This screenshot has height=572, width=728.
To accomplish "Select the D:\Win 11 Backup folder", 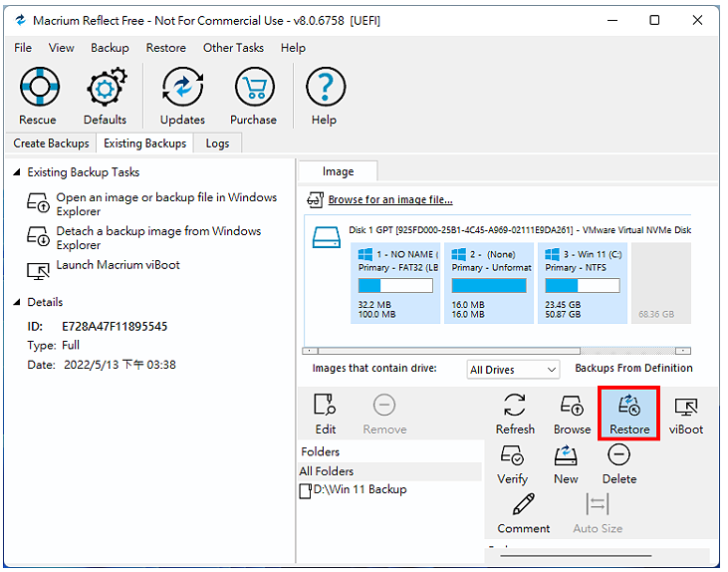I will coord(360,489).
